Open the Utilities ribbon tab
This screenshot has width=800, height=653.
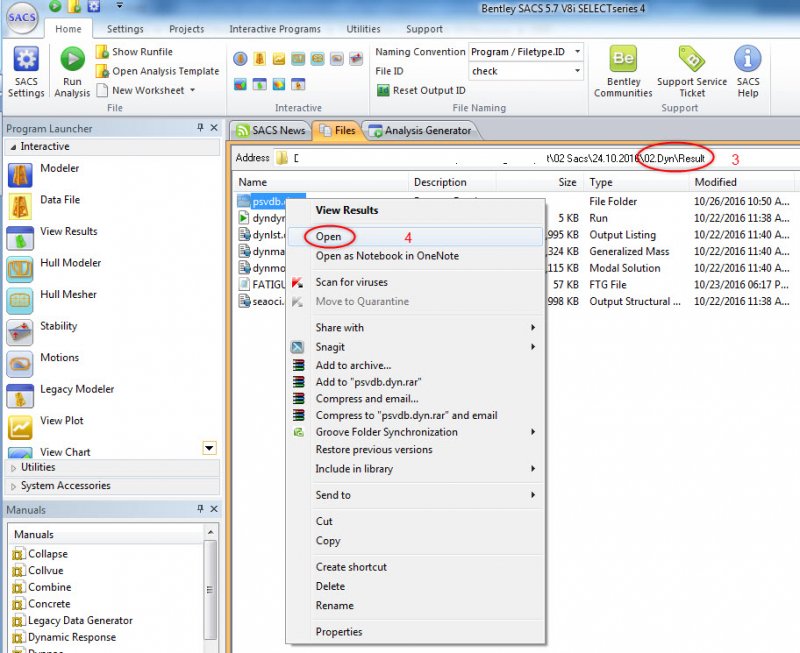[x=363, y=29]
